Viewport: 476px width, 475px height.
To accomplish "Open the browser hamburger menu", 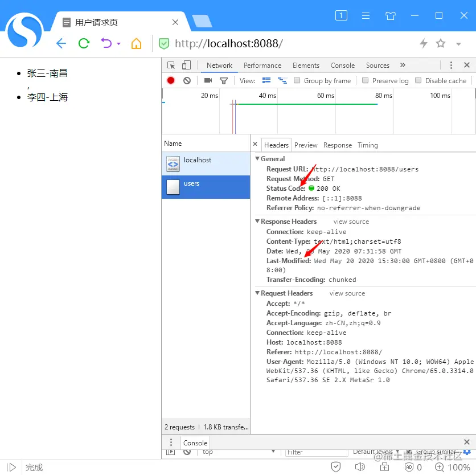I will 366,15.
